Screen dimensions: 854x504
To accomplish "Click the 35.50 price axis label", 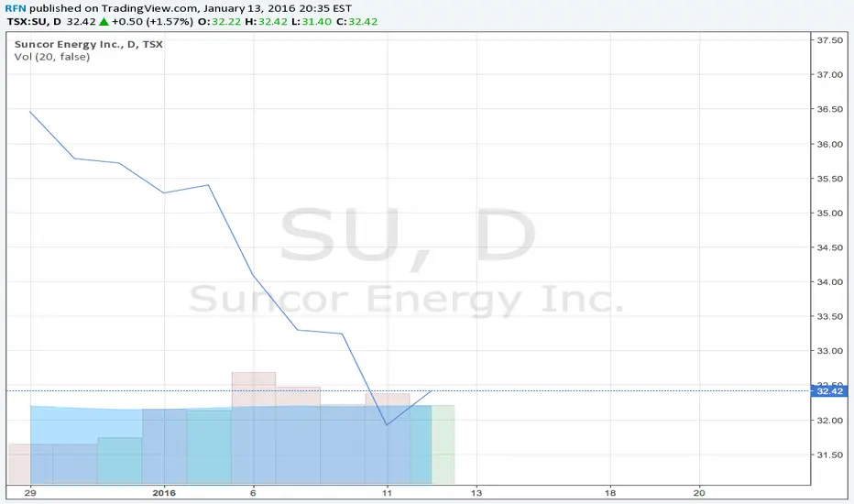I will [x=830, y=178].
